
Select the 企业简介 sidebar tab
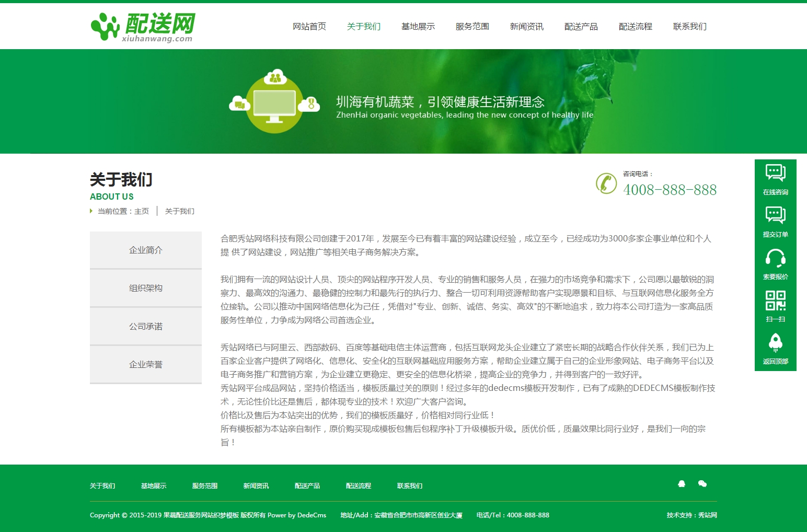coord(146,250)
